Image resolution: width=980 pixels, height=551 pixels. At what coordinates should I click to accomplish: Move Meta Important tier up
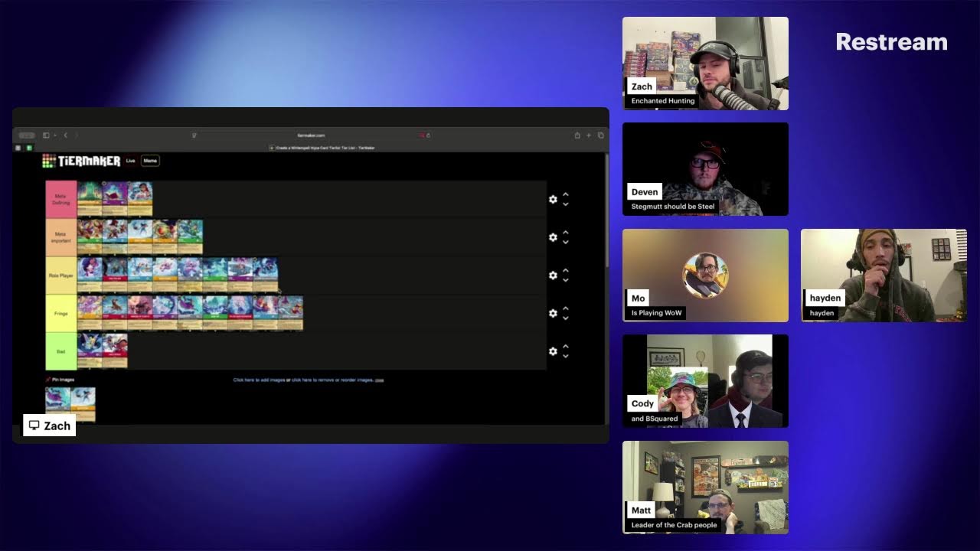(566, 233)
